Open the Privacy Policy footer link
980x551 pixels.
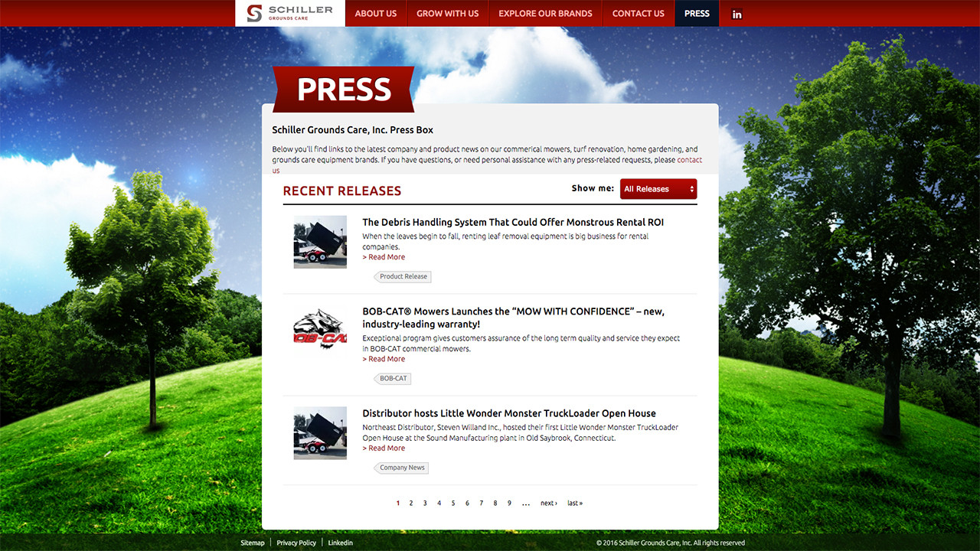(296, 543)
